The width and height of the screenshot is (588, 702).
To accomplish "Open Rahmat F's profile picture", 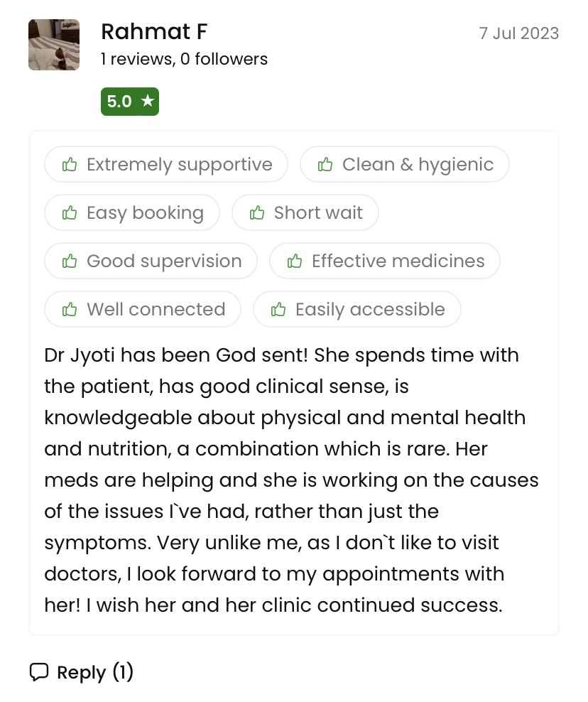I will [x=54, y=45].
